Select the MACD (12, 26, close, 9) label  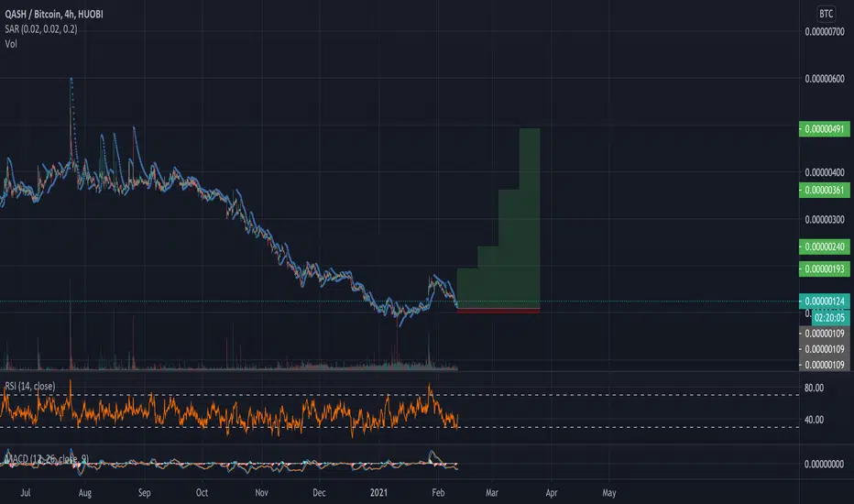(x=47, y=459)
